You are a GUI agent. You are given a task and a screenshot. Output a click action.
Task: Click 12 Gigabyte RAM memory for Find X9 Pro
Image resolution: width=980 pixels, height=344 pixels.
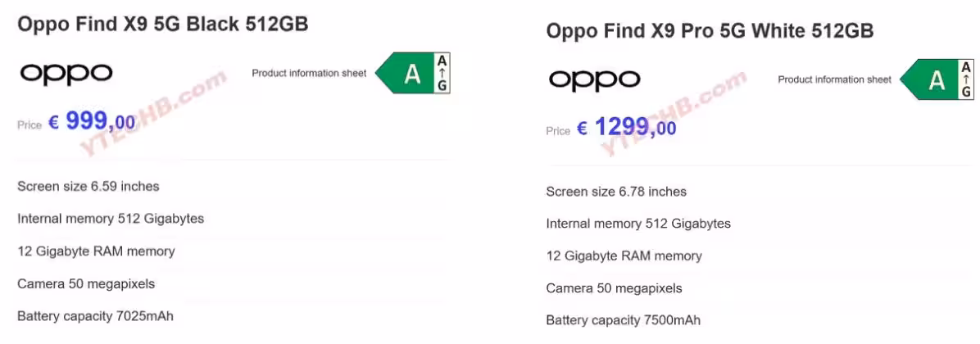point(624,256)
